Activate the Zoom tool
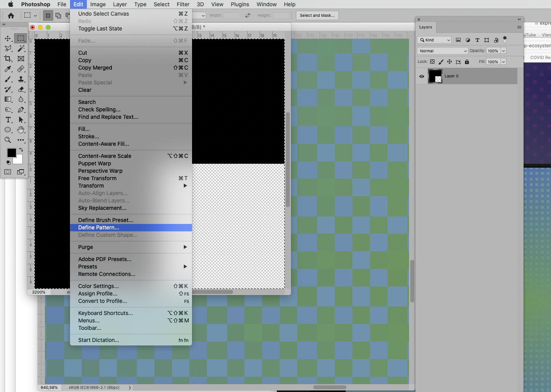Viewport: 551px width, 392px height. pyautogui.click(x=8, y=140)
